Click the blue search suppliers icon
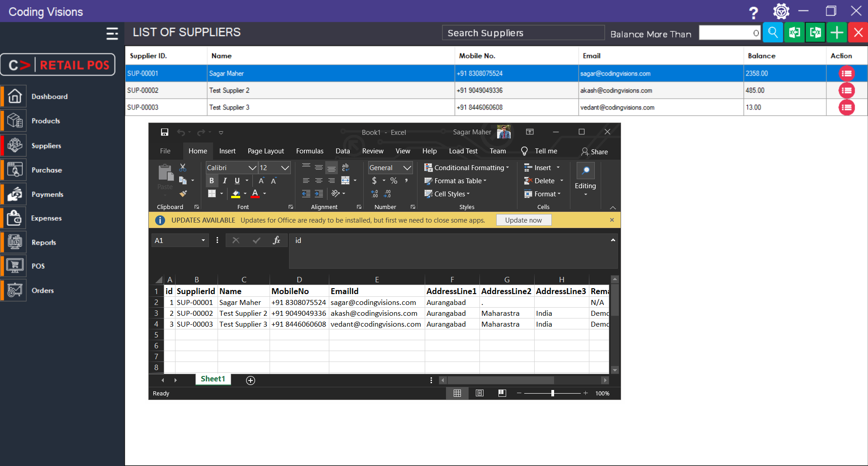 773,33
